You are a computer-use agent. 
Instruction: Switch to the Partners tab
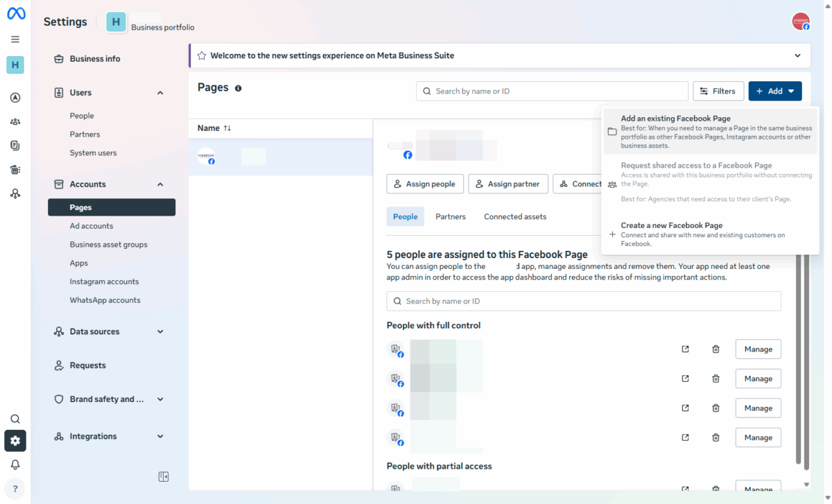(450, 217)
